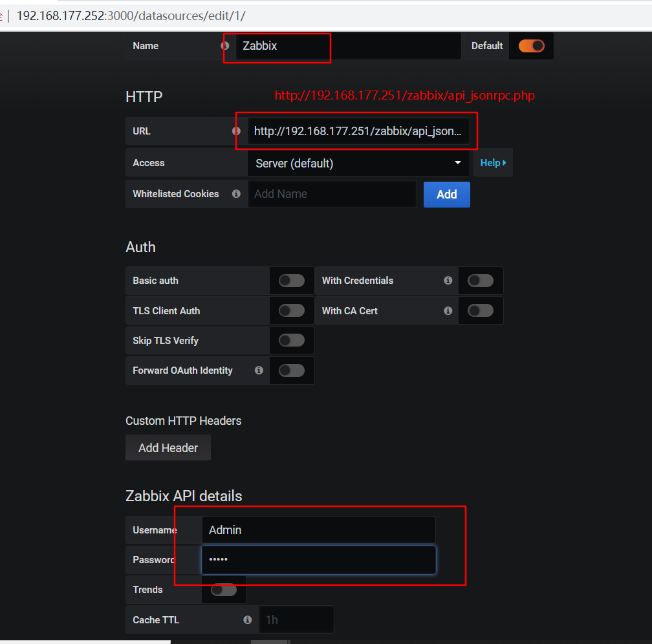Click the Add Name cookie input
The height and width of the screenshot is (644, 652).
pos(332,194)
